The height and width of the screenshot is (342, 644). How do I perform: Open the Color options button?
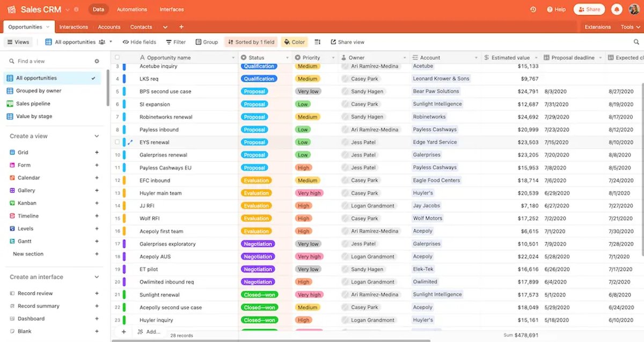point(295,42)
